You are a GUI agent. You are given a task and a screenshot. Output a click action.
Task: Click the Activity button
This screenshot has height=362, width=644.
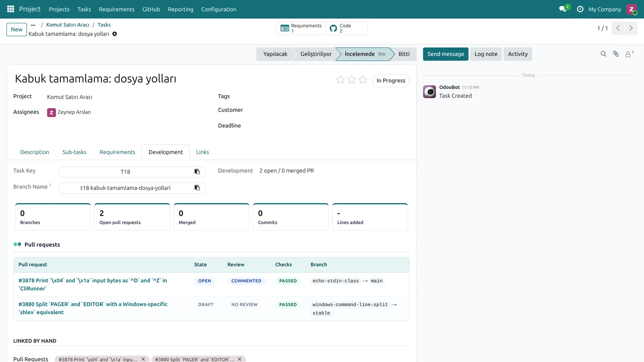click(518, 54)
